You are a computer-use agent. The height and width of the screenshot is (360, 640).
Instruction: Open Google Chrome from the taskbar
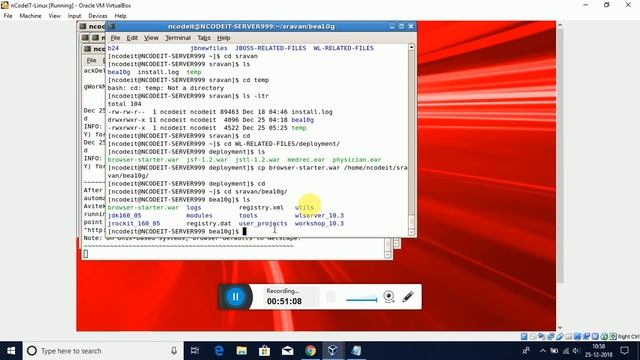coord(310,351)
